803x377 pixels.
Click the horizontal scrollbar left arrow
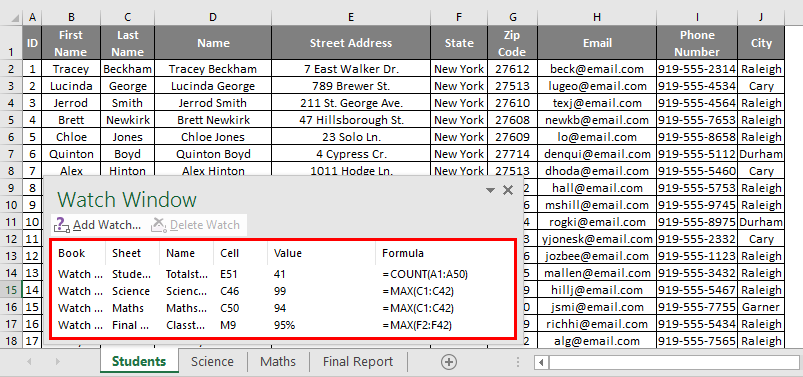pos(541,362)
